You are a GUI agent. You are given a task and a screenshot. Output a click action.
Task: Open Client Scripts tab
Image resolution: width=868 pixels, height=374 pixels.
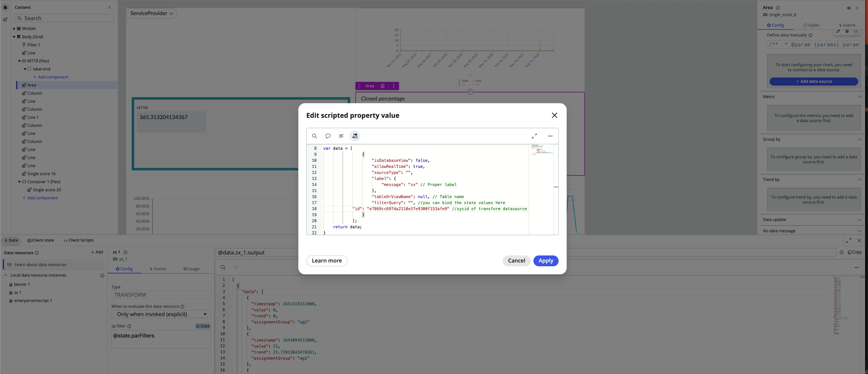(79, 240)
